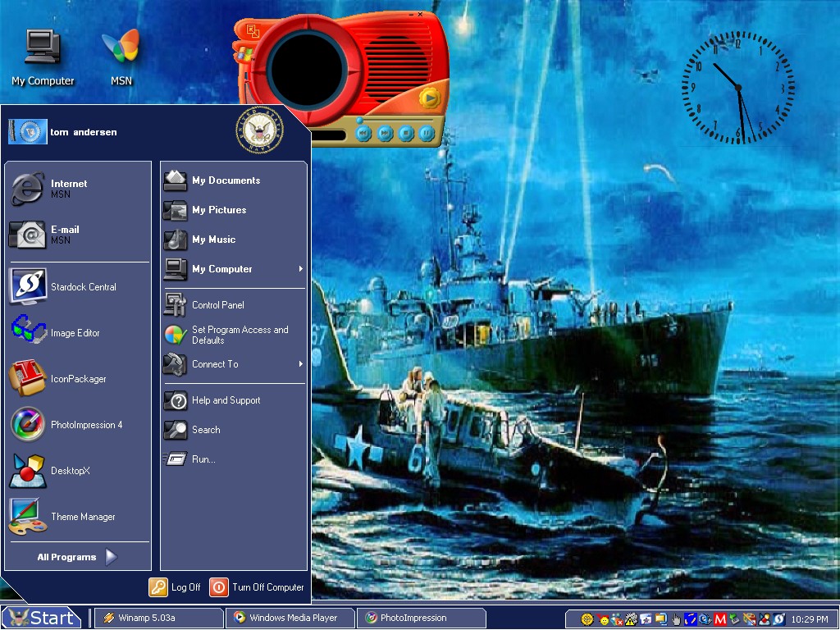The height and width of the screenshot is (630, 840).
Task: Click the yellow round leftmost tray icon
Action: (x=587, y=619)
